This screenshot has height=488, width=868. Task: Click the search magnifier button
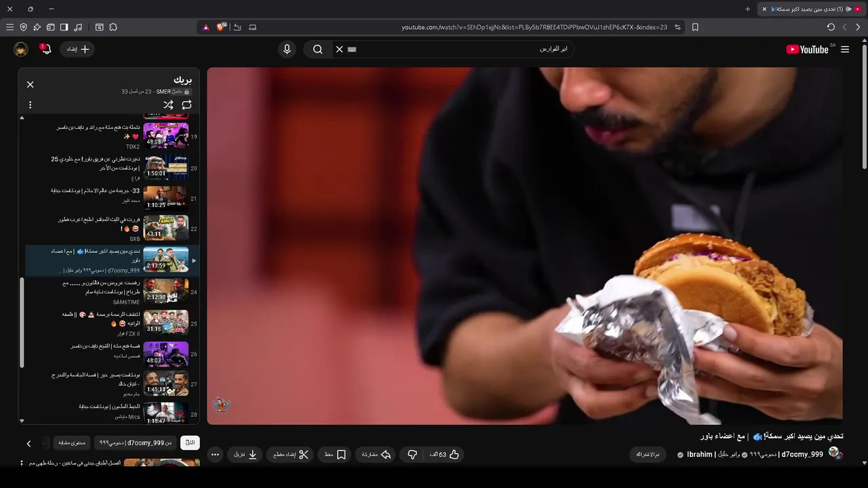(317, 49)
